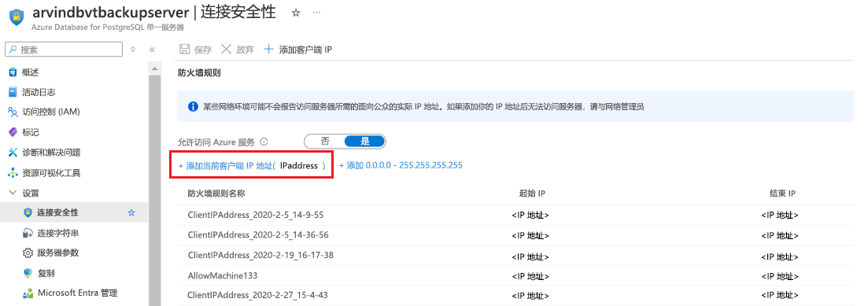
Task: Open Microsoft Entra 管理 page
Action: 77,293
